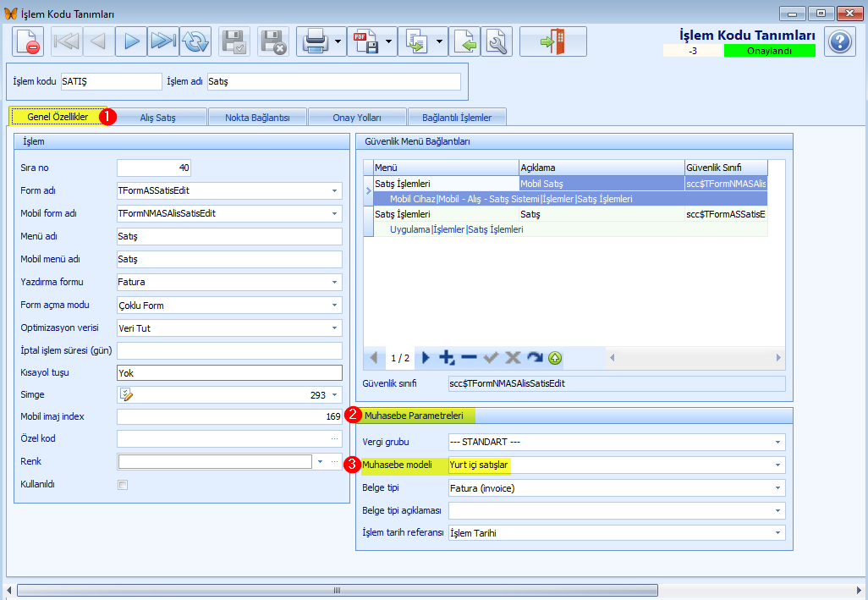The width and height of the screenshot is (868, 600).
Task: Click the PDF export icon
Action: click(x=365, y=41)
